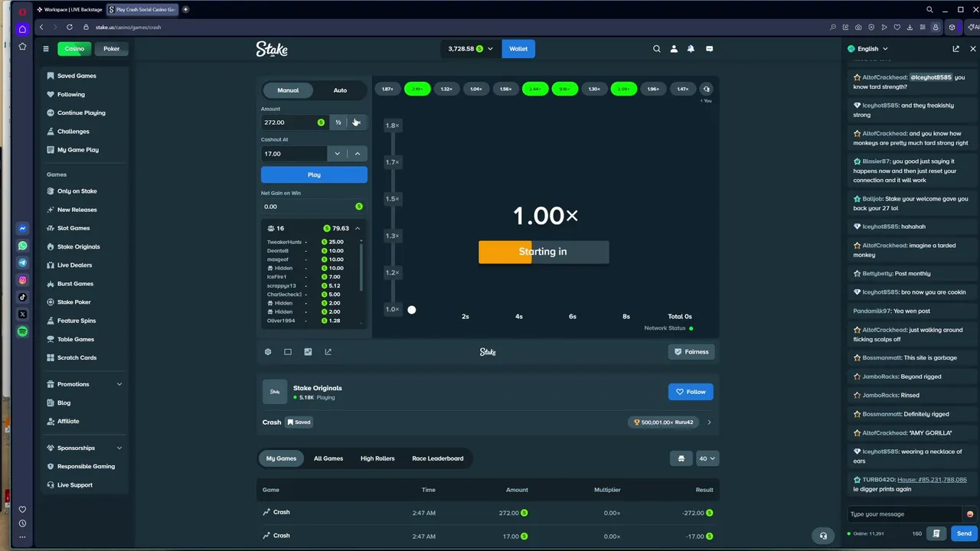Switch to the Poker section

pos(112,49)
